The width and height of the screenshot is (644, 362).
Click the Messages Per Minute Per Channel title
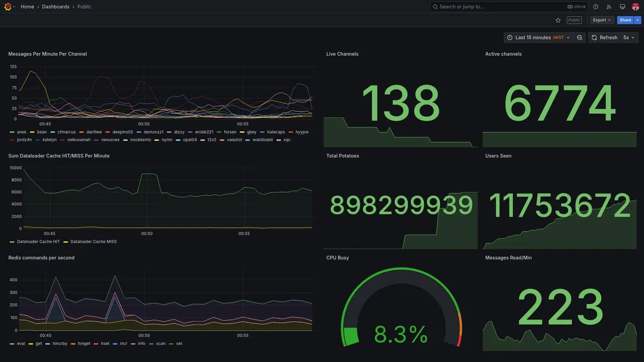pyautogui.click(x=48, y=54)
